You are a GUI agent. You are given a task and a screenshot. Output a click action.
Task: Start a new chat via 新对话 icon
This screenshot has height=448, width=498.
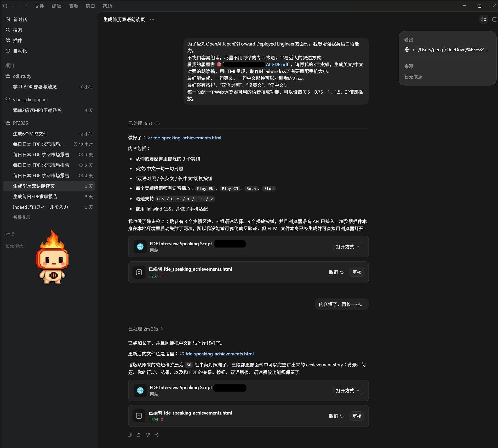(x=8, y=19)
